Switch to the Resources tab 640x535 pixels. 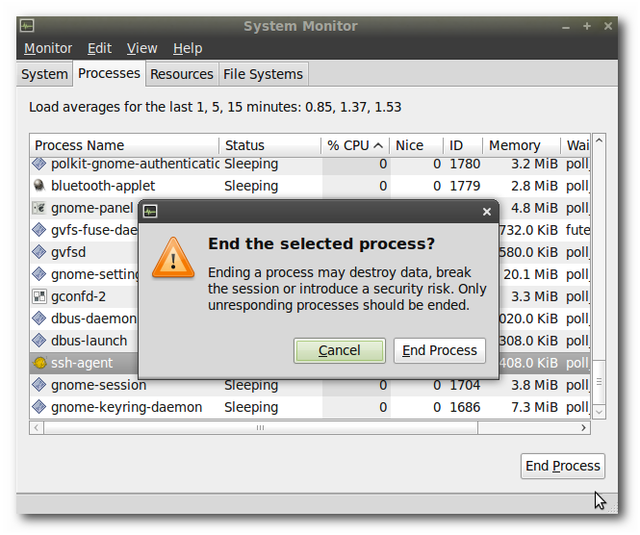(182, 74)
